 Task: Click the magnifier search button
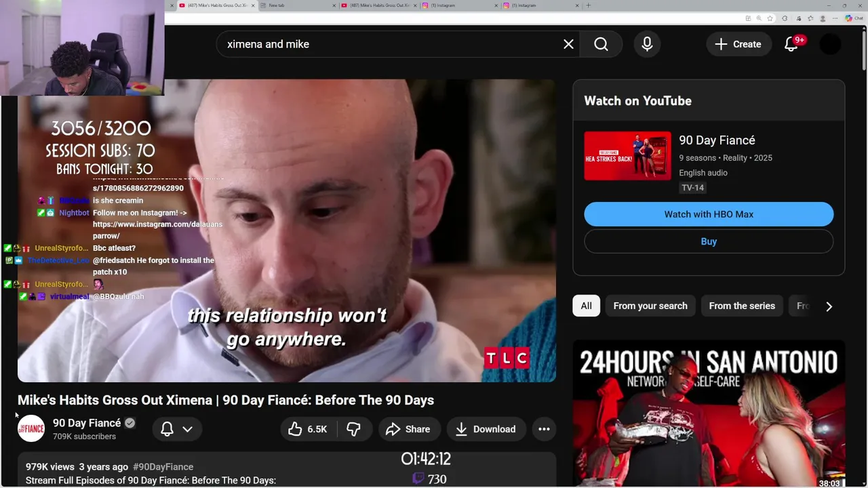601,44
